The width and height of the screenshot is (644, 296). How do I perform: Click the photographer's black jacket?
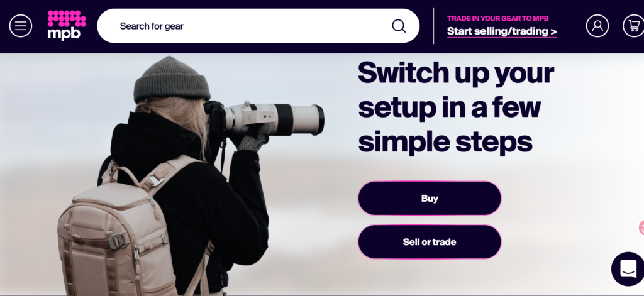(x=185, y=197)
